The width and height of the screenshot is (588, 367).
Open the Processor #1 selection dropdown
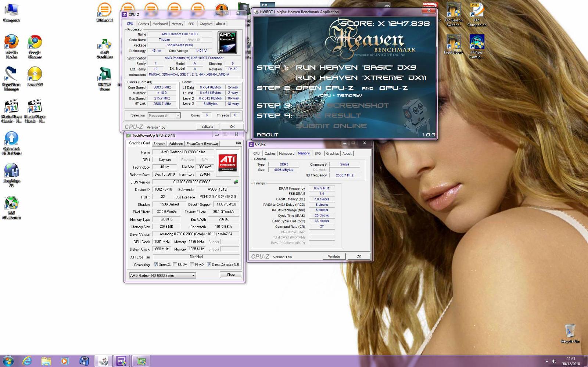pyautogui.click(x=164, y=115)
